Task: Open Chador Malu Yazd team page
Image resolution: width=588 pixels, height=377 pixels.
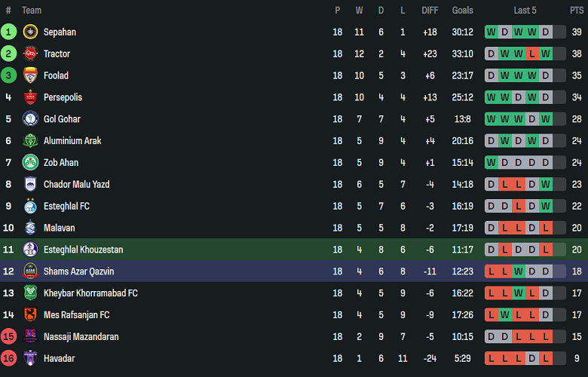Action: coord(76,184)
